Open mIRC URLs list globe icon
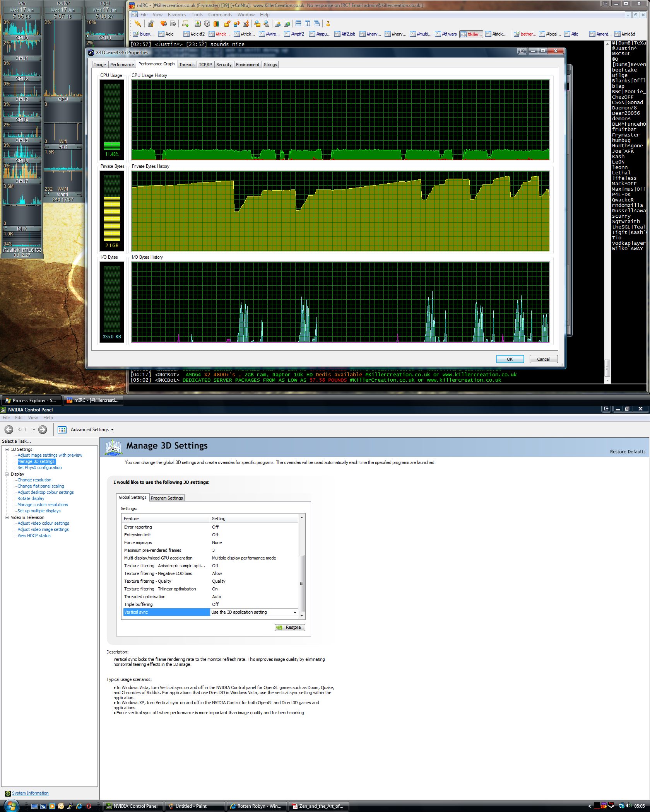 [287, 24]
